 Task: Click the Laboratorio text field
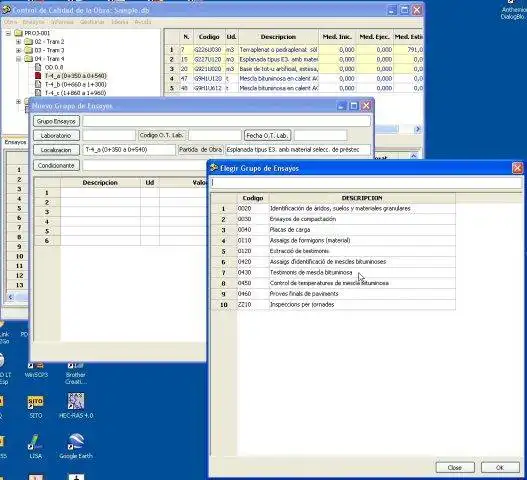[109, 135]
